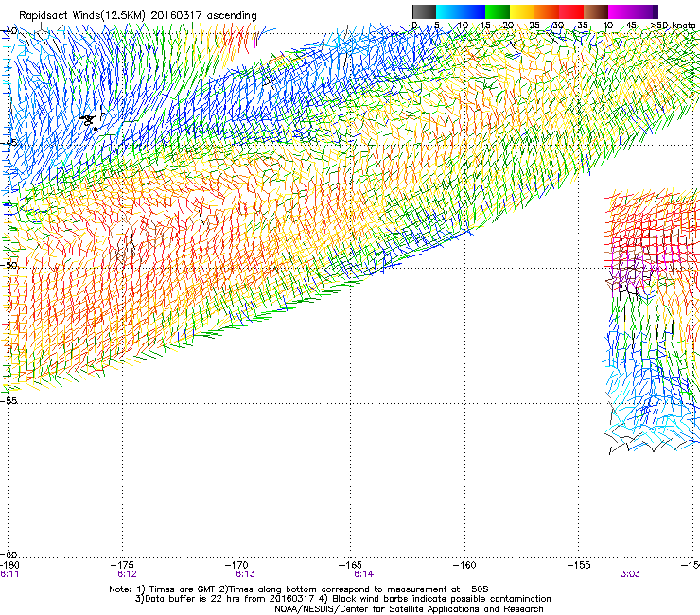The height and width of the screenshot is (615, 700).
Task: Click the '15' legend scale label
Action: [x=485, y=26]
